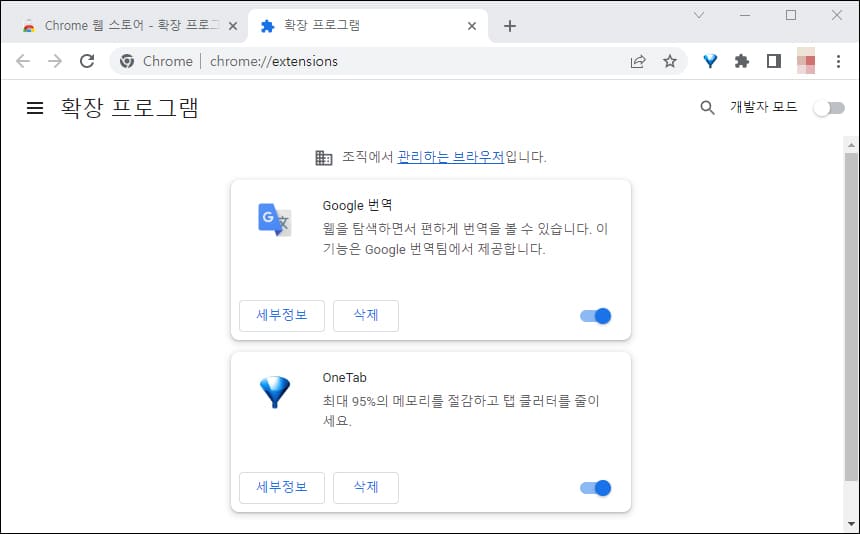The width and height of the screenshot is (860, 534).
Task: Minimize the Chrome window
Action: [744, 15]
